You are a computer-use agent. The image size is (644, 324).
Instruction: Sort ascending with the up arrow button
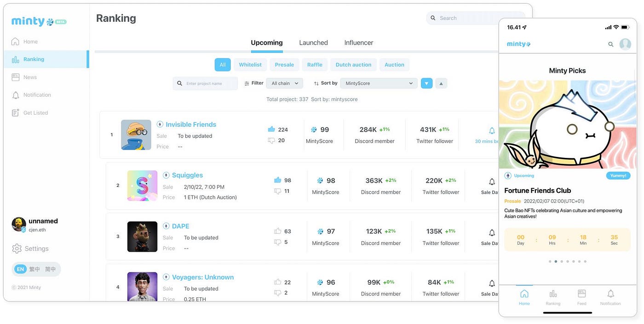(x=441, y=83)
